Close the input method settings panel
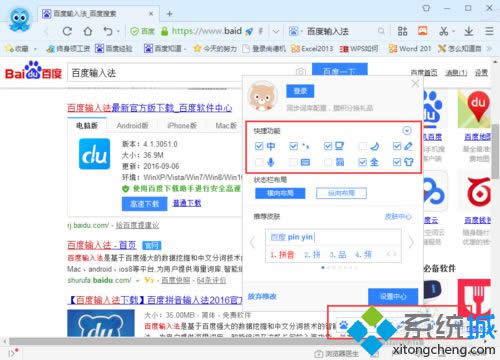 click(x=415, y=83)
